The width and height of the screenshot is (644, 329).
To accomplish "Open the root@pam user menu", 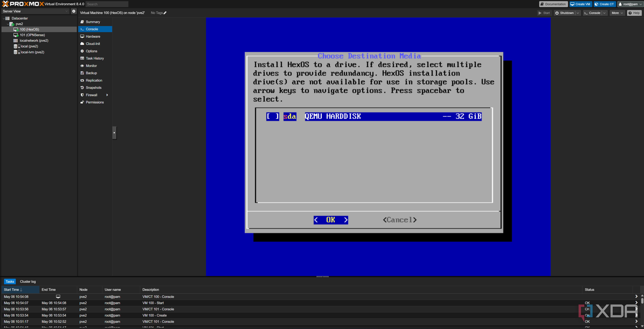I will coord(631,4).
